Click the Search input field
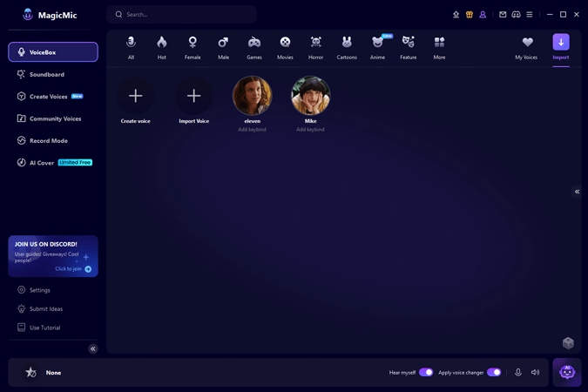 [181, 14]
